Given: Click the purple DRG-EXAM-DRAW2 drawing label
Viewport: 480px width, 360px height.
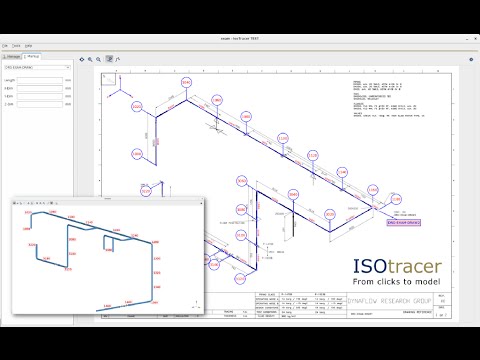Looking at the screenshot, I should coord(404,222).
